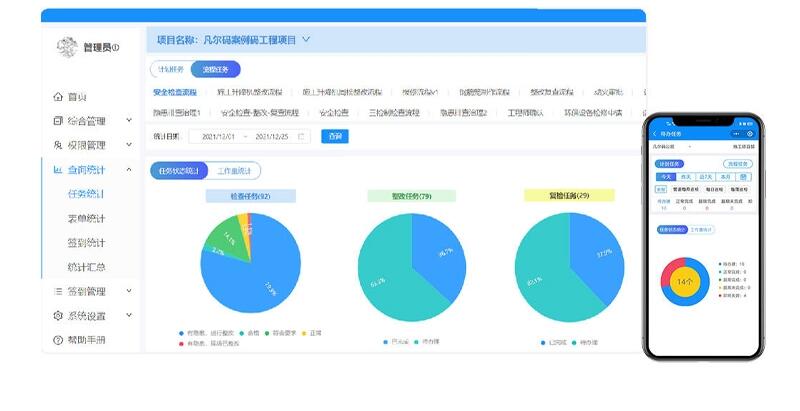Collapse the 查询统计 sidebar section

click(x=129, y=170)
